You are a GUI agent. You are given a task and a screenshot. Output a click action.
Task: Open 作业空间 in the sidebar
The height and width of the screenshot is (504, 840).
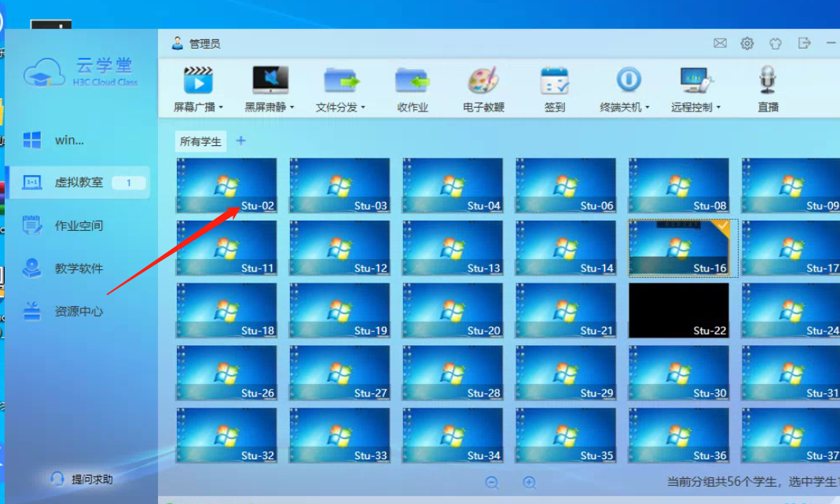point(79,225)
